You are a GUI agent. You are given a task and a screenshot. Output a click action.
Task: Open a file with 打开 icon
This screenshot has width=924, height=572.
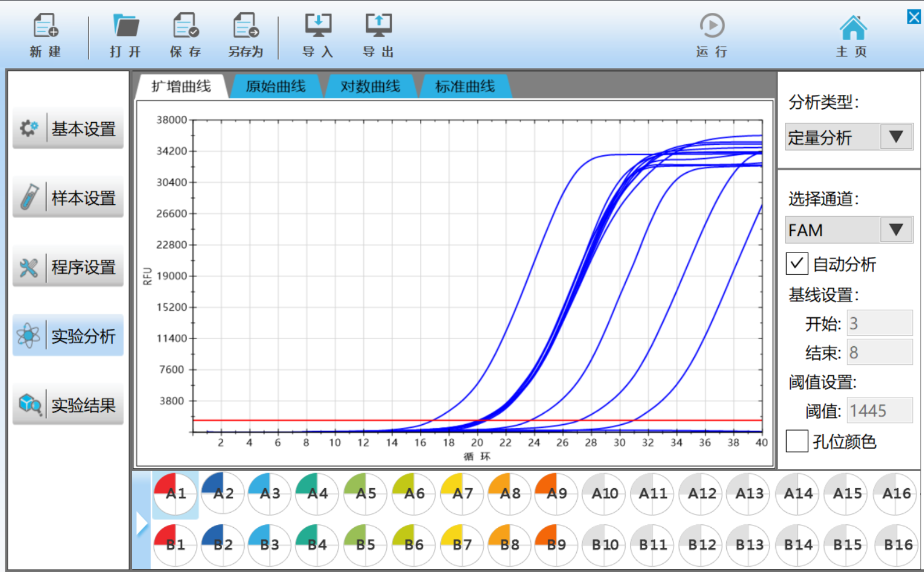pyautogui.click(x=126, y=27)
